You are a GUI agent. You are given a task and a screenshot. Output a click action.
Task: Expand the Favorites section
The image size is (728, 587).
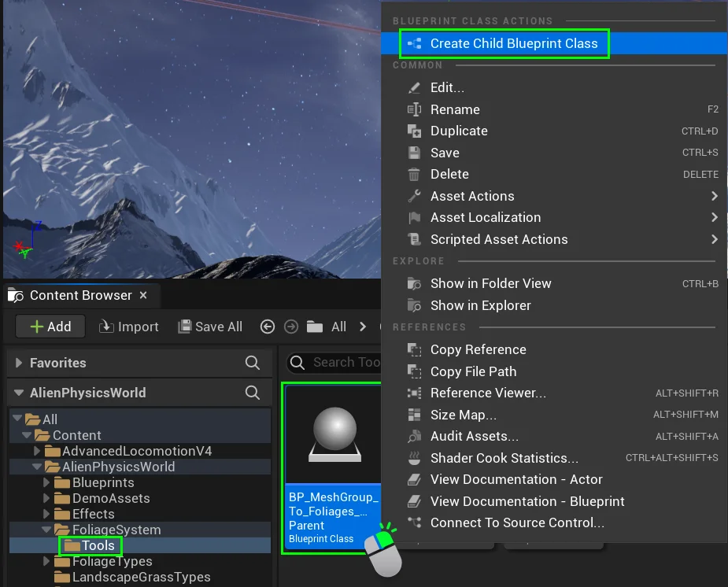[20, 363]
